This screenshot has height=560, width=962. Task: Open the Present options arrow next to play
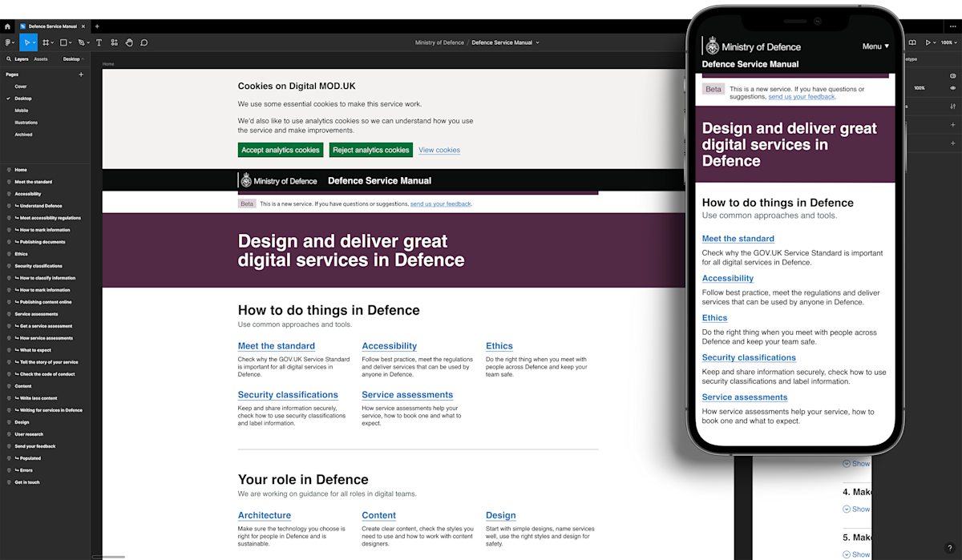click(935, 42)
